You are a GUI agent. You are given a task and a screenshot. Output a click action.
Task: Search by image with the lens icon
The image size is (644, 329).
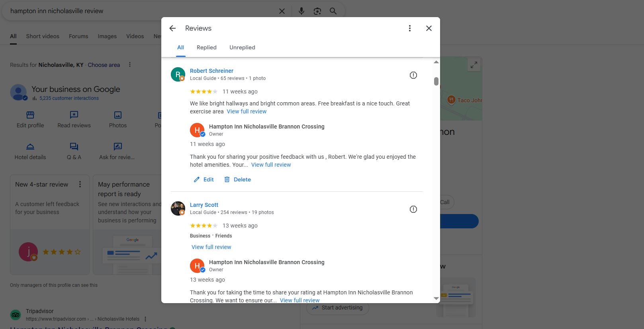tap(317, 11)
